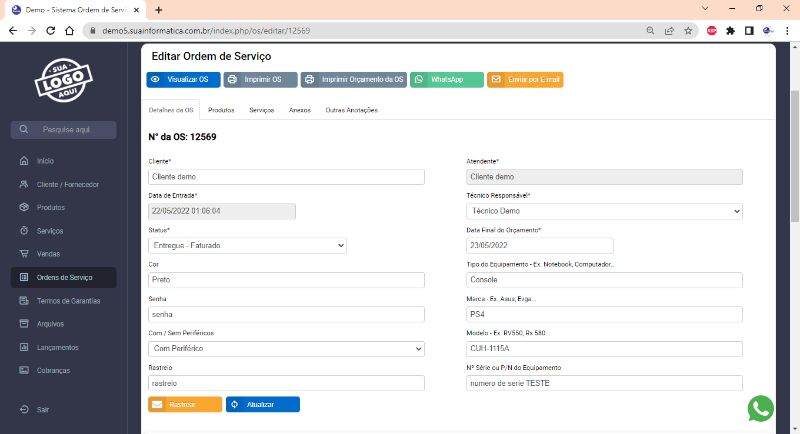The width and height of the screenshot is (800, 434).
Task: Switch to the Produtos tab
Action: pos(221,110)
